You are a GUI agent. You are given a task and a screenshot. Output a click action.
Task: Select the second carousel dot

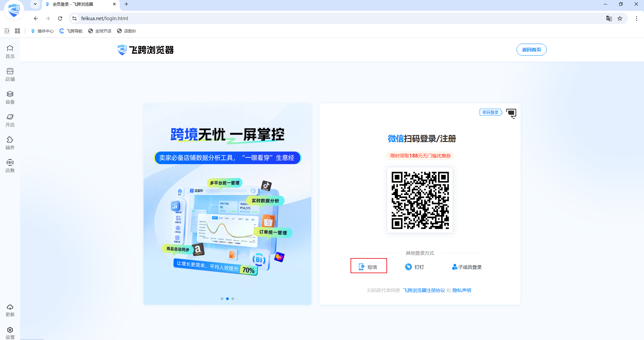tap(227, 299)
